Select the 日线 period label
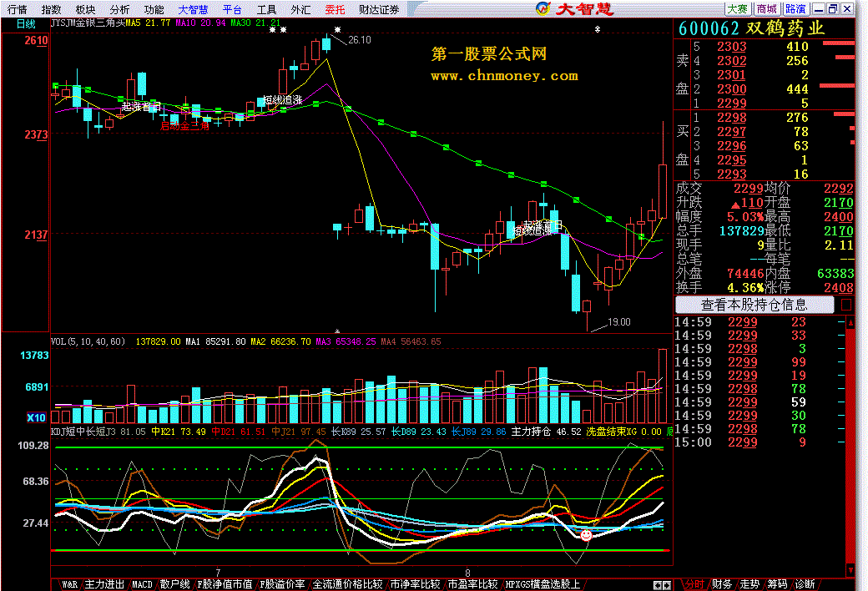Image resolution: width=868 pixels, height=591 pixels. pos(26,24)
